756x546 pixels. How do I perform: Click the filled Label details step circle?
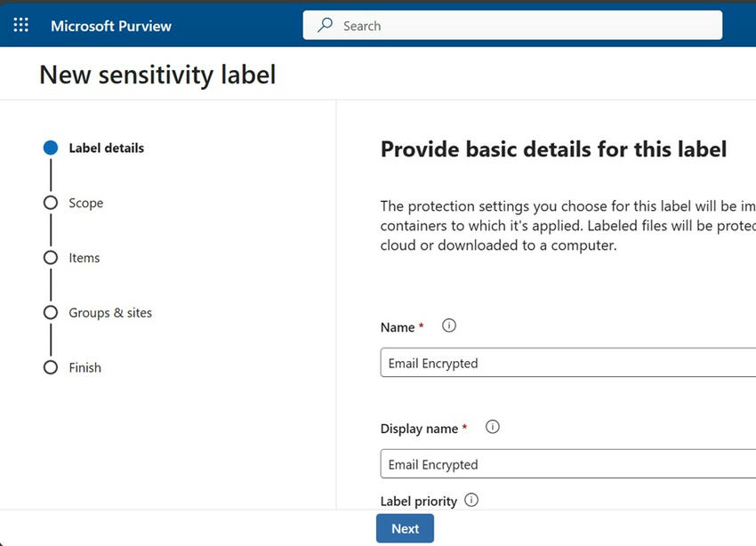[x=51, y=148]
